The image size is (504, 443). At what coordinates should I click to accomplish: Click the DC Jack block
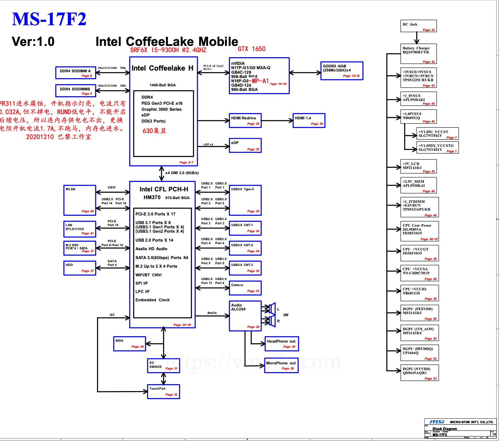(419, 26)
